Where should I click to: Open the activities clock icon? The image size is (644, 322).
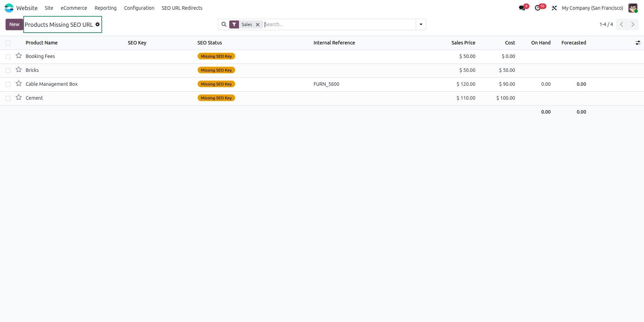[x=538, y=8]
